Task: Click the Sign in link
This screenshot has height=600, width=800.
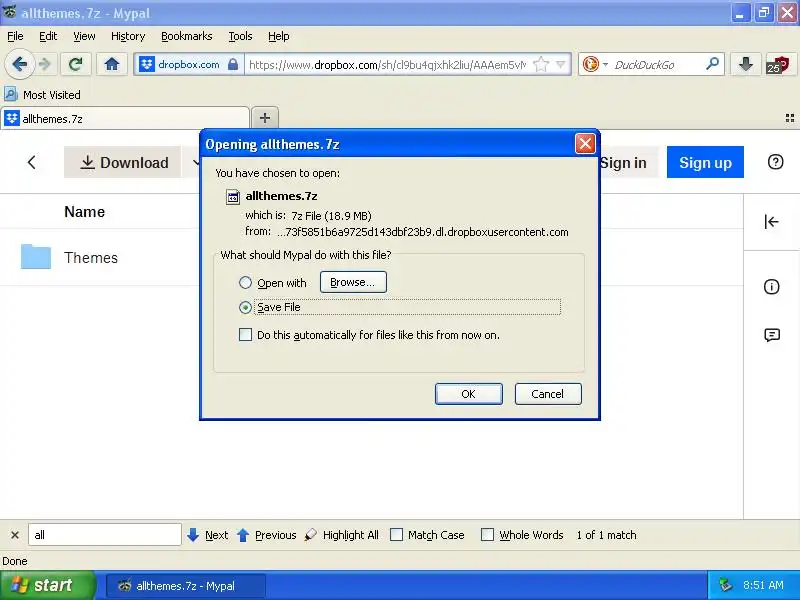Action: click(623, 162)
